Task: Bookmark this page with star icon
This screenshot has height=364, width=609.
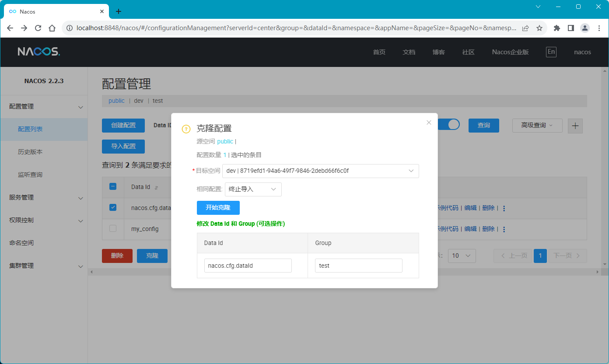Action: 539,28
